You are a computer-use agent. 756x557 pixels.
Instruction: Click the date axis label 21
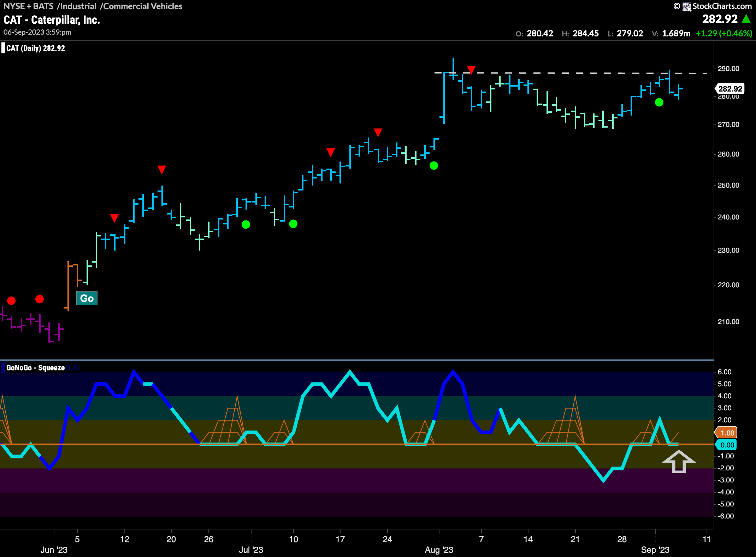pyautogui.click(x=575, y=539)
